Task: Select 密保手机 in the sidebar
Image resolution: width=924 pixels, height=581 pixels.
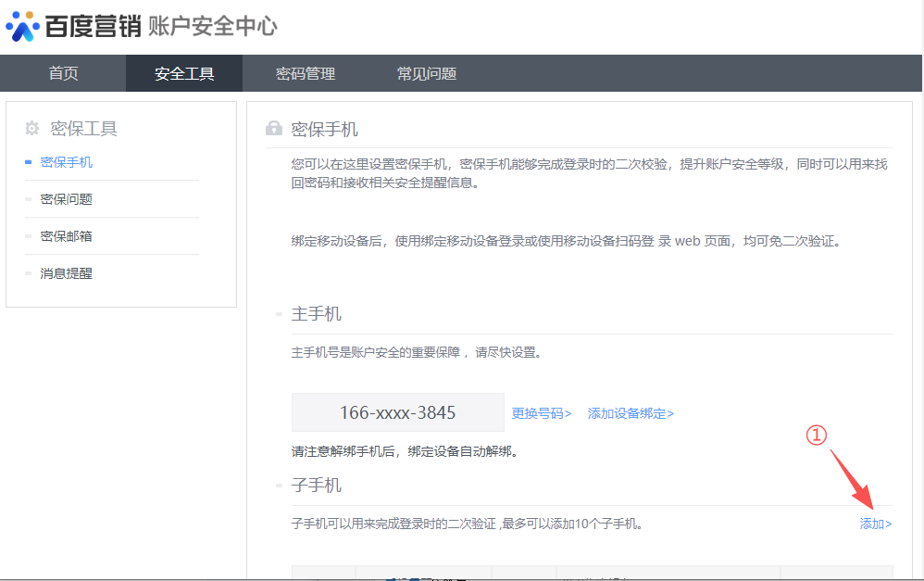Action: tap(66, 162)
